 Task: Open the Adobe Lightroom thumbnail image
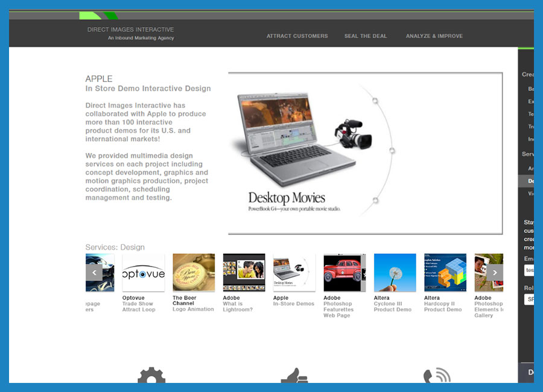pyautogui.click(x=244, y=273)
